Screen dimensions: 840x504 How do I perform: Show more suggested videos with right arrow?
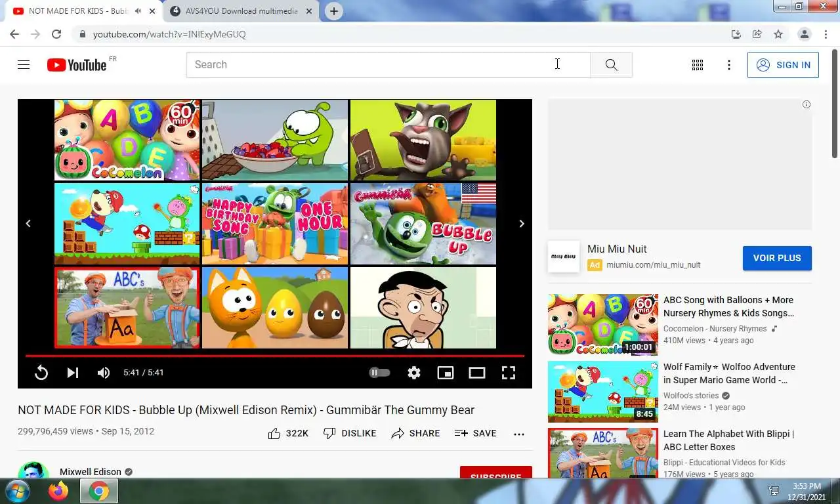click(x=522, y=224)
